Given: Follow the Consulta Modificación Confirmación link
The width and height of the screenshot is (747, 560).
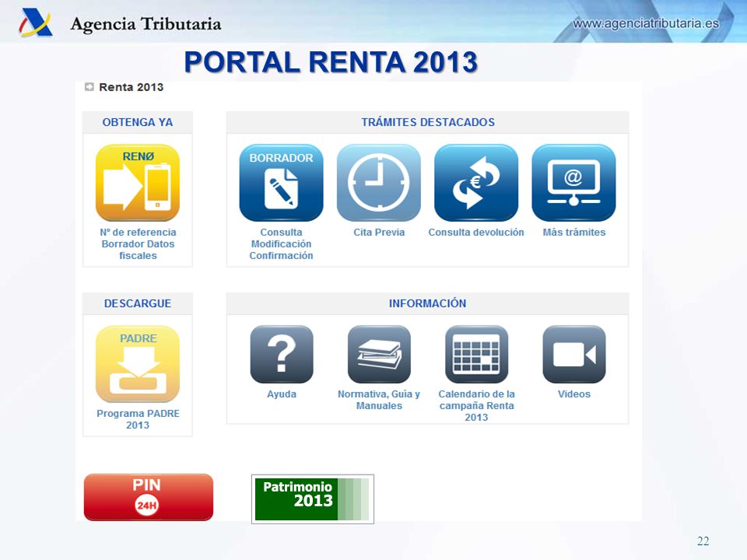Looking at the screenshot, I should coord(281,243).
